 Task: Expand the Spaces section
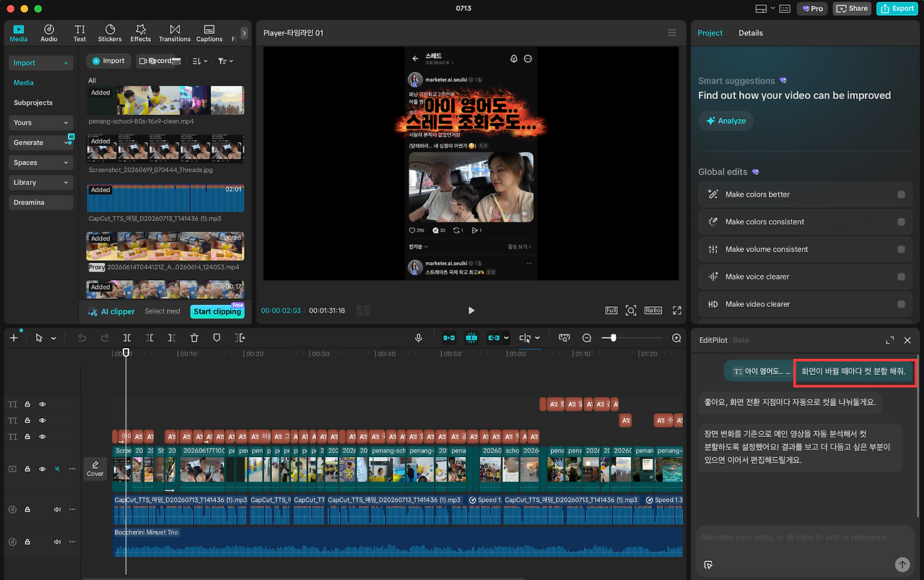tap(41, 163)
